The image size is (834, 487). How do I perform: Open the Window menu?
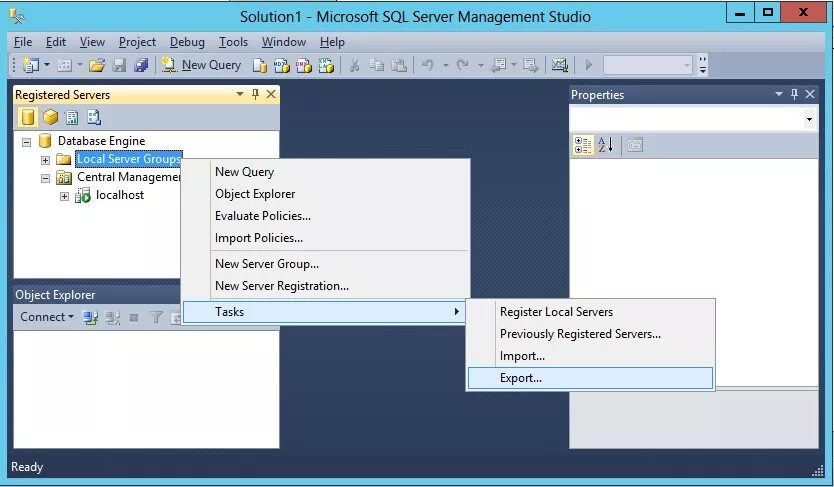point(283,41)
